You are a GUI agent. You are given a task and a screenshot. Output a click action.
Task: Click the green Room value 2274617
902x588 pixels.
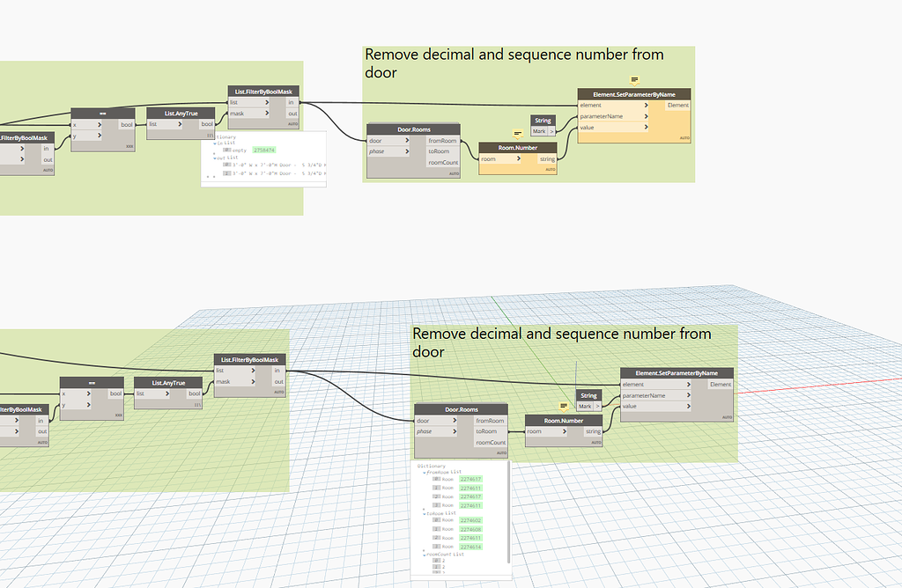pos(470,479)
